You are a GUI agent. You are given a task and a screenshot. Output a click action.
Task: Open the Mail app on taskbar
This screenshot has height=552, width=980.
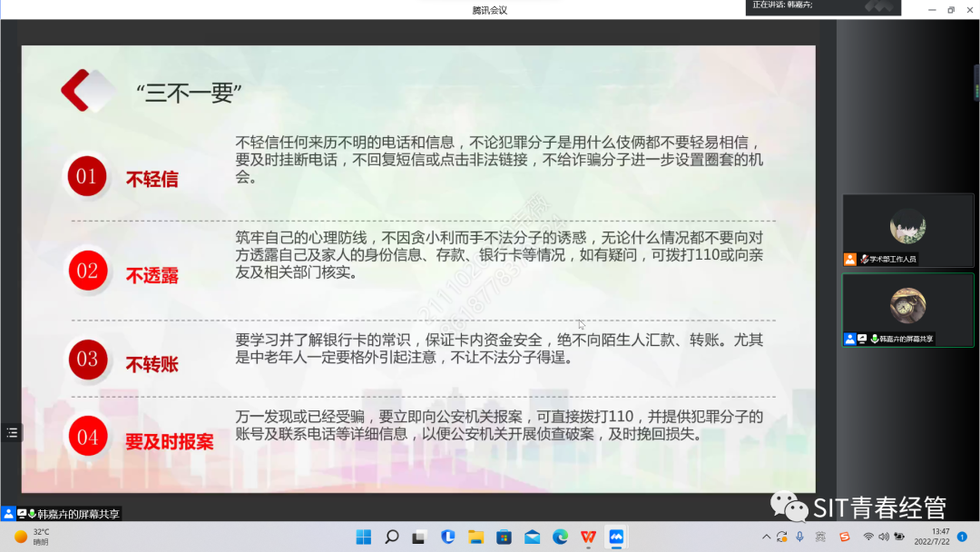pyautogui.click(x=532, y=537)
